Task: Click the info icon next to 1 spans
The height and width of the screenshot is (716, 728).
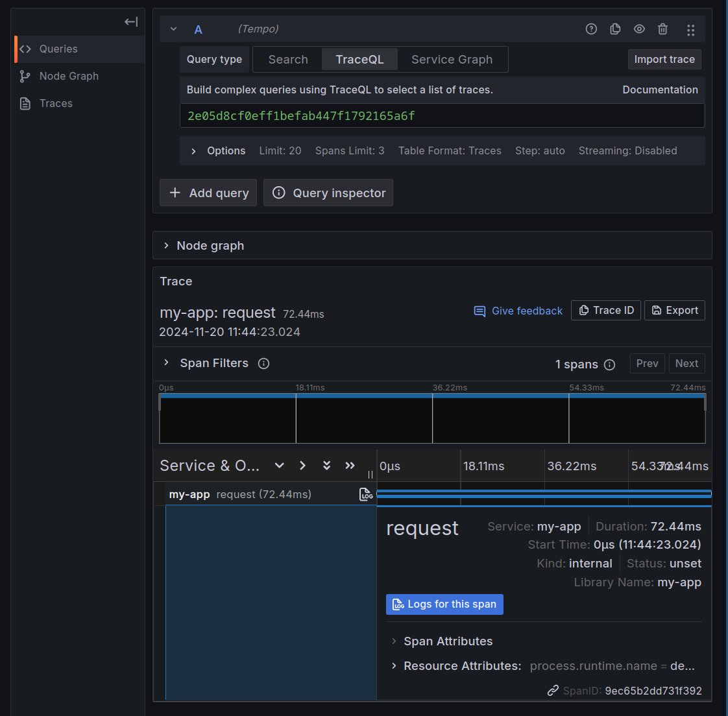Action: (610, 364)
